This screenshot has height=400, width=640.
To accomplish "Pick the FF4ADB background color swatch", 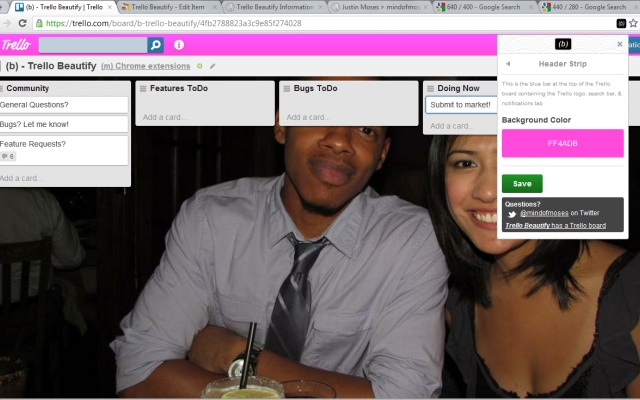I will (562, 143).
